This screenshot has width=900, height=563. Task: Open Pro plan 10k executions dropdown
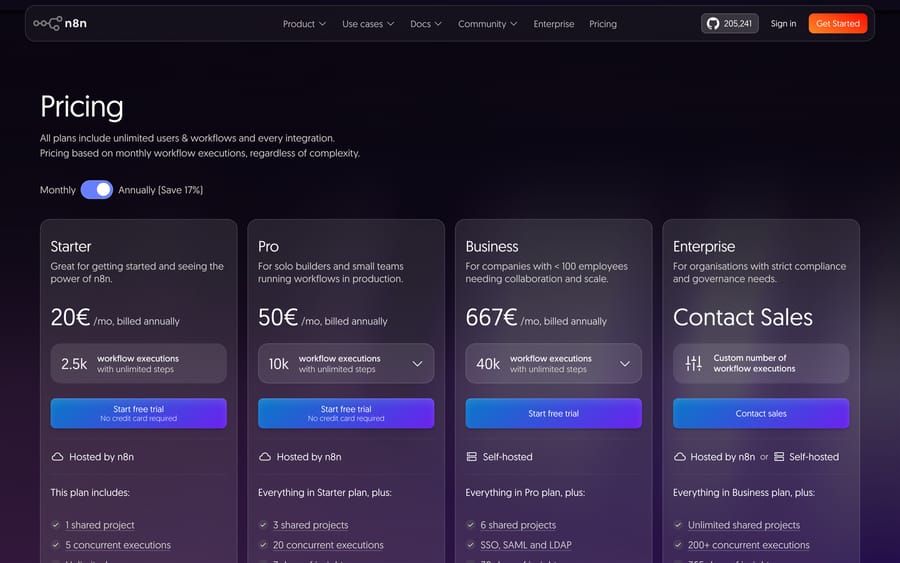[x=346, y=364]
